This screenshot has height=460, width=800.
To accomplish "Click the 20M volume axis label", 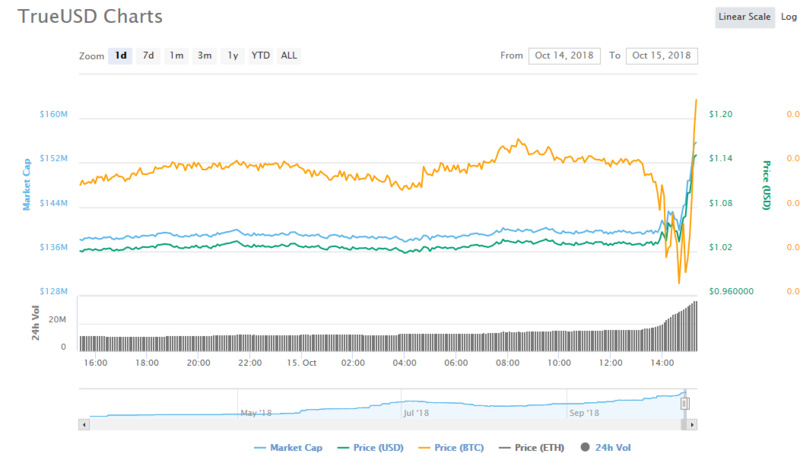I will [57, 320].
